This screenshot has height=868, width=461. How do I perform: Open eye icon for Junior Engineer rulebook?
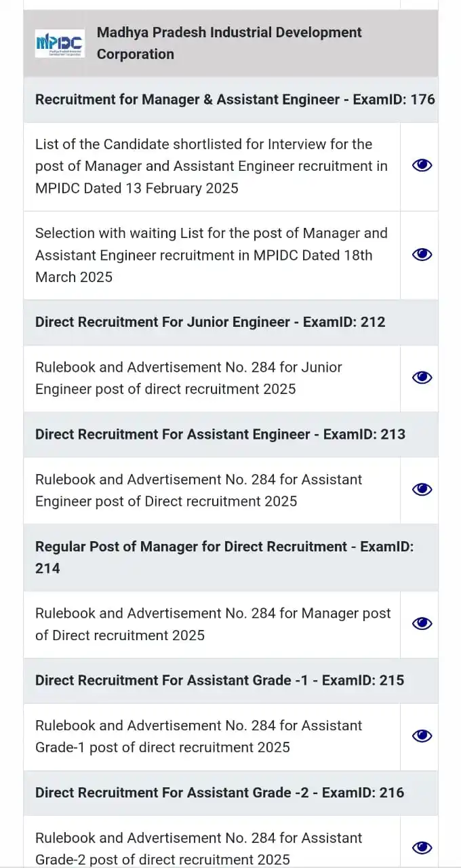click(422, 378)
